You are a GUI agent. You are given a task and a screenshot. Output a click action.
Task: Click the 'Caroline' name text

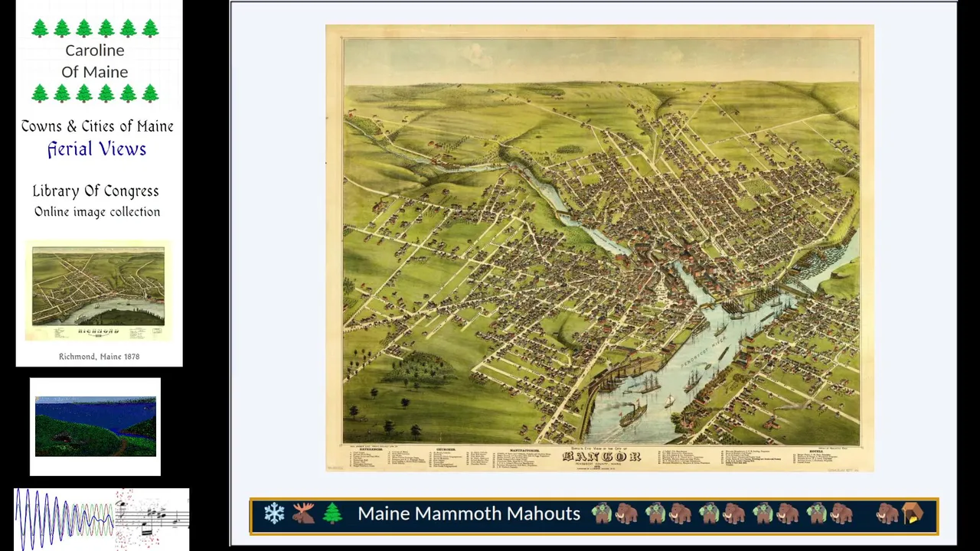(x=94, y=51)
